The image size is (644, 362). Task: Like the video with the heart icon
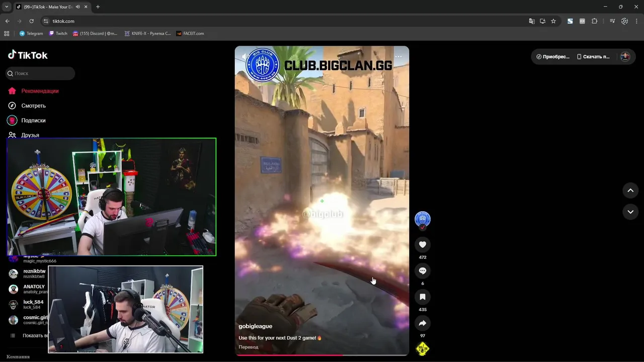point(423,245)
